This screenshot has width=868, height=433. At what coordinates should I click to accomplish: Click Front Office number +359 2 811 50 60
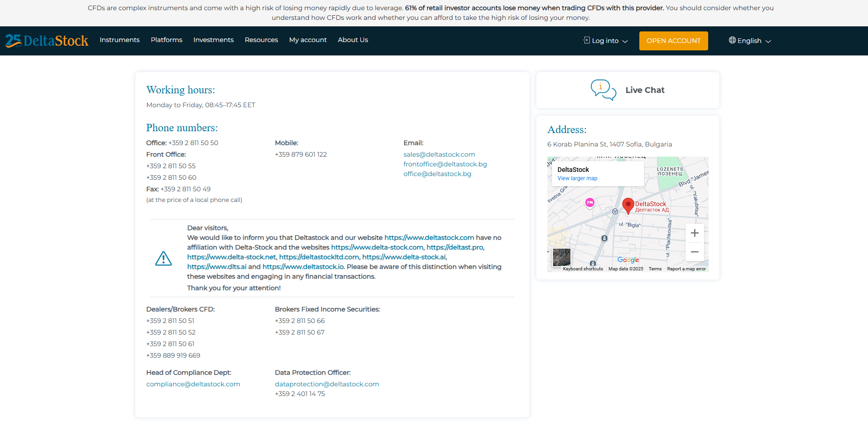[171, 177]
